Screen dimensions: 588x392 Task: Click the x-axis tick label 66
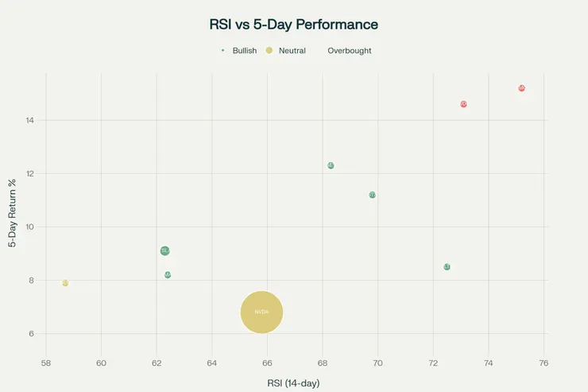tap(267, 363)
